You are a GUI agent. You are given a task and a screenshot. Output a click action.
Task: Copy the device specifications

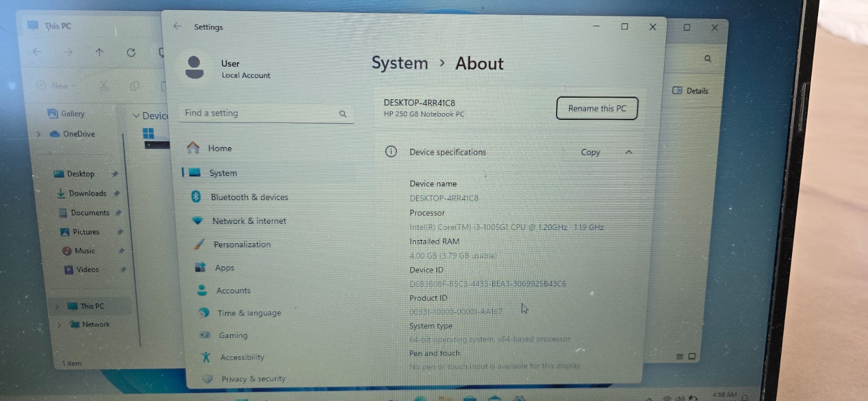click(590, 152)
